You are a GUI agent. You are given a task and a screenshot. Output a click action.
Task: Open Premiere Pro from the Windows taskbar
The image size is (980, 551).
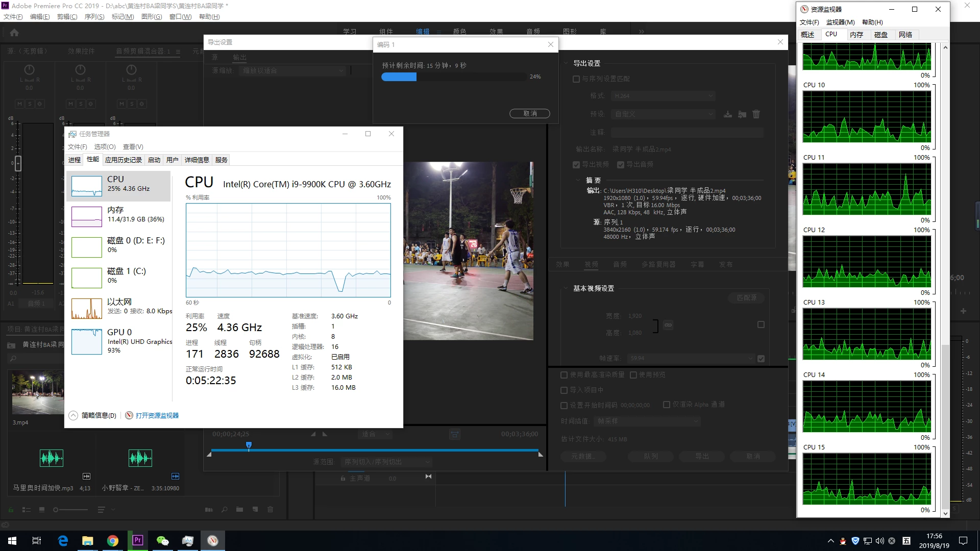tap(138, 540)
